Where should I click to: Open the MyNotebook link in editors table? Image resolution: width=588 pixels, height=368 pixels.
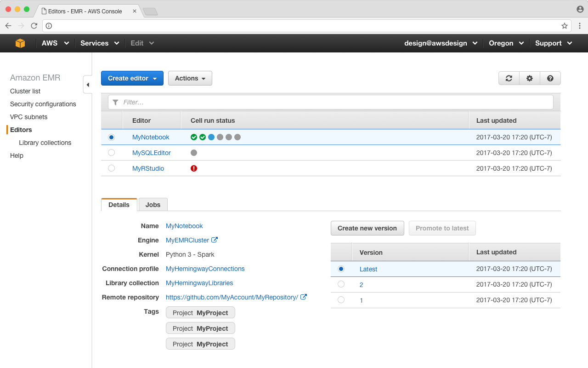coord(151,137)
